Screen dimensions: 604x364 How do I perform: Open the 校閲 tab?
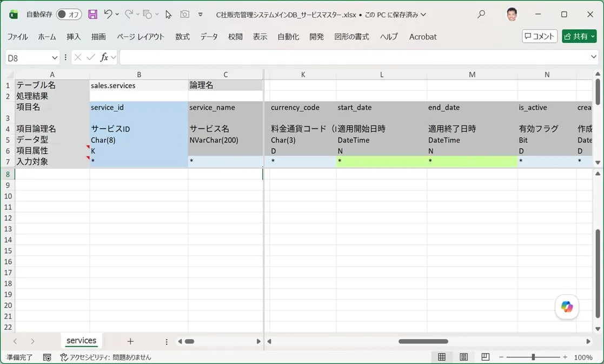click(x=235, y=37)
